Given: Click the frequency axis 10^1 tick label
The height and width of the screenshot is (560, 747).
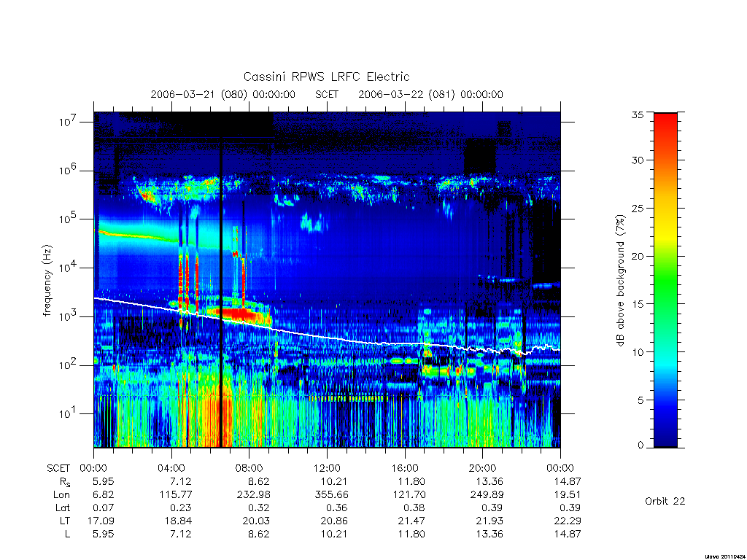Looking at the screenshot, I should pyautogui.click(x=68, y=413).
